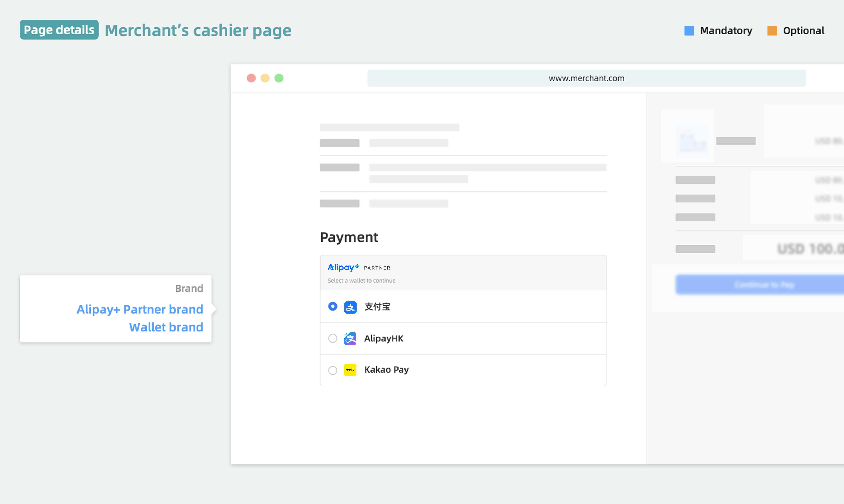Click the orange Optional legend swatch
The height and width of the screenshot is (504, 844).
point(772,30)
